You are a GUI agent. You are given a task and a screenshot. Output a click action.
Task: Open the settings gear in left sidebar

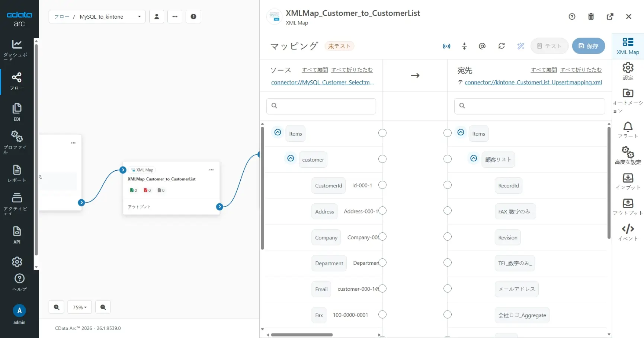[17, 262]
